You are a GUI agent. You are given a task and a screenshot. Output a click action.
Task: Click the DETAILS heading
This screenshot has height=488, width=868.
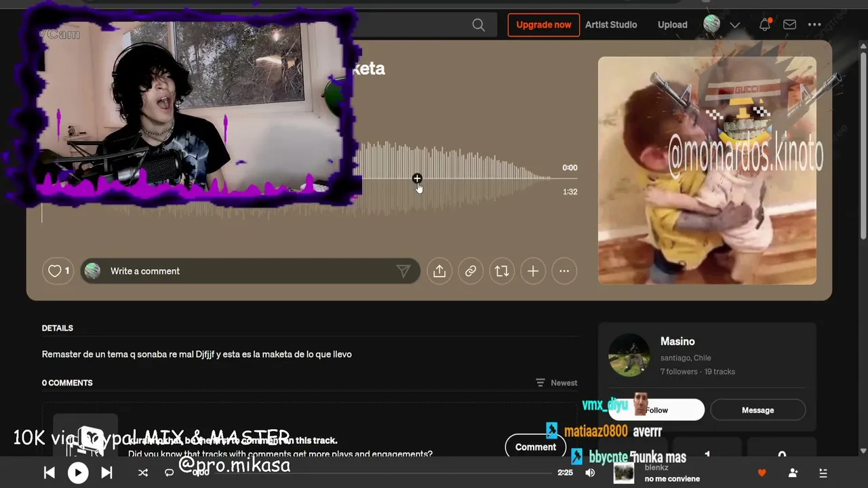point(58,328)
